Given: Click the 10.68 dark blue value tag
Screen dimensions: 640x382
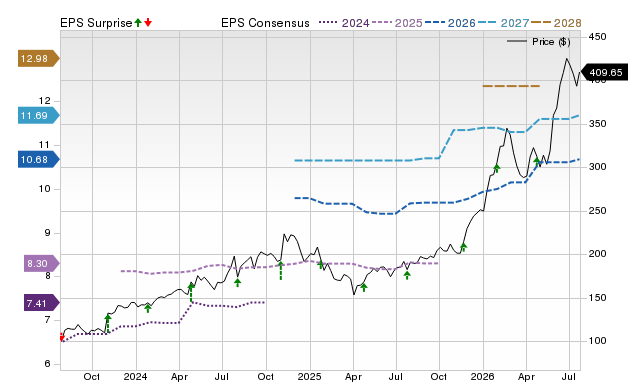Looking at the screenshot, I should point(38,160).
